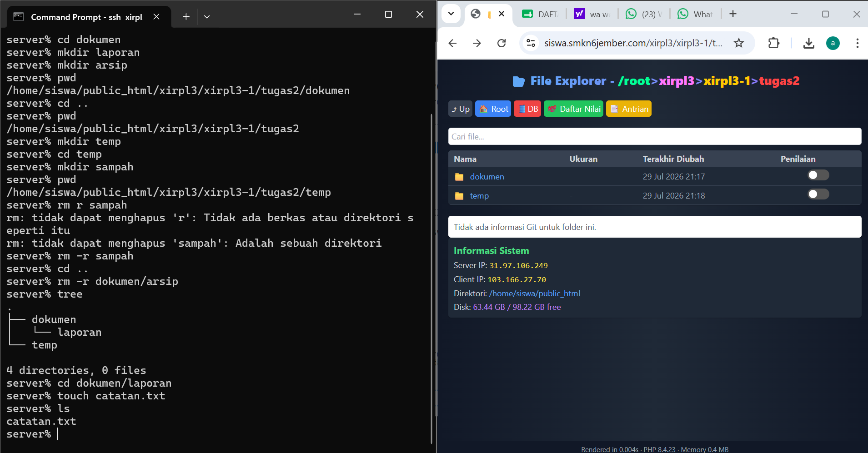Click the Nama column header

[465, 159]
